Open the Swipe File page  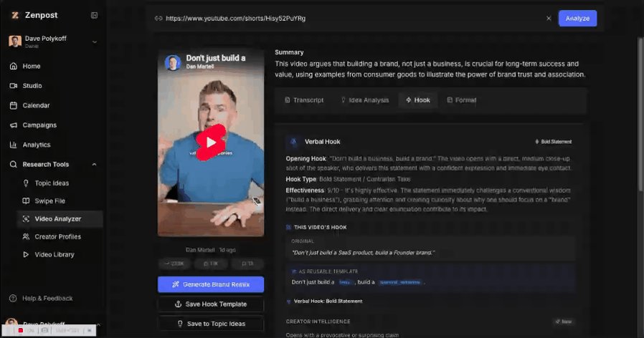click(x=49, y=201)
